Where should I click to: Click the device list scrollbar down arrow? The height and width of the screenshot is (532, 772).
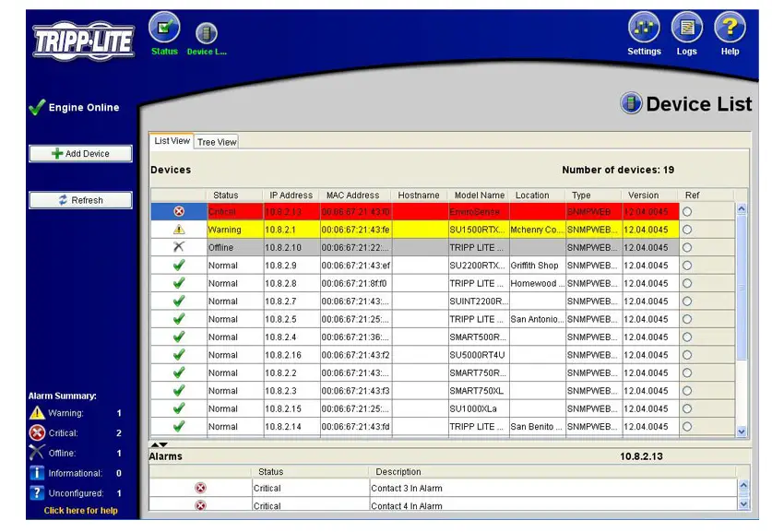[x=740, y=430]
